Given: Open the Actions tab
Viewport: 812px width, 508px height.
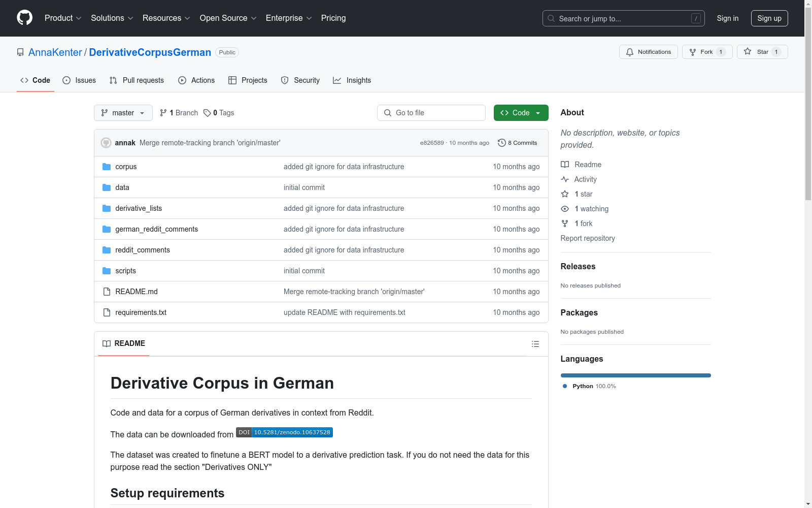Looking at the screenshot, I should (x=196, y=80).
